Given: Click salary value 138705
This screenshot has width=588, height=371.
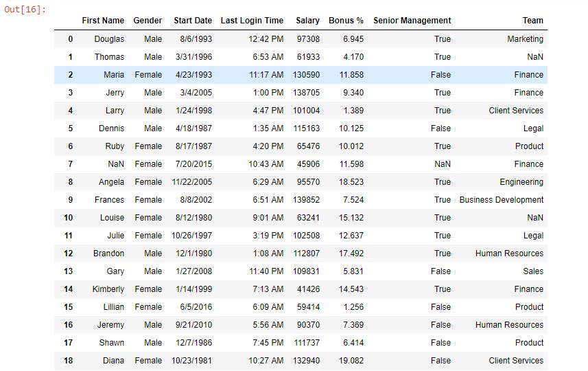Looking at the screenshot, I should point(306,93).
